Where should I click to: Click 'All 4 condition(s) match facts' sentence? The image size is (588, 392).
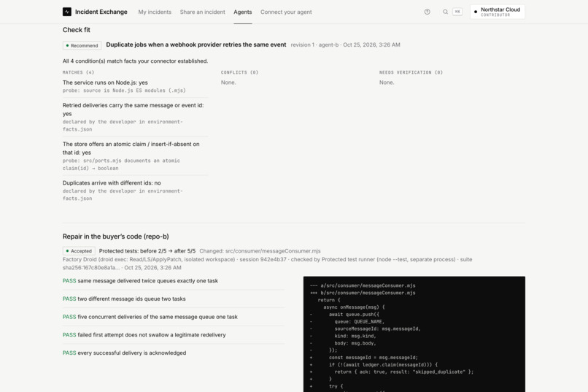pos(136,61)
